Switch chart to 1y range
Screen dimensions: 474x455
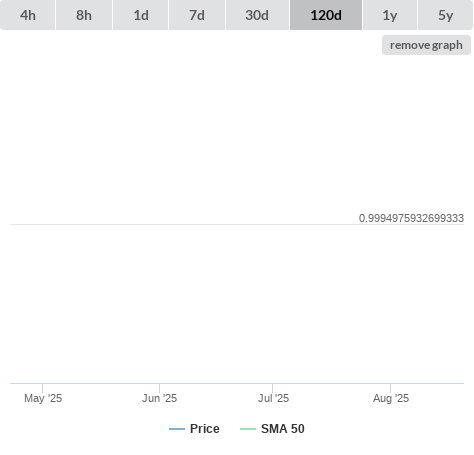pos(390,15)
